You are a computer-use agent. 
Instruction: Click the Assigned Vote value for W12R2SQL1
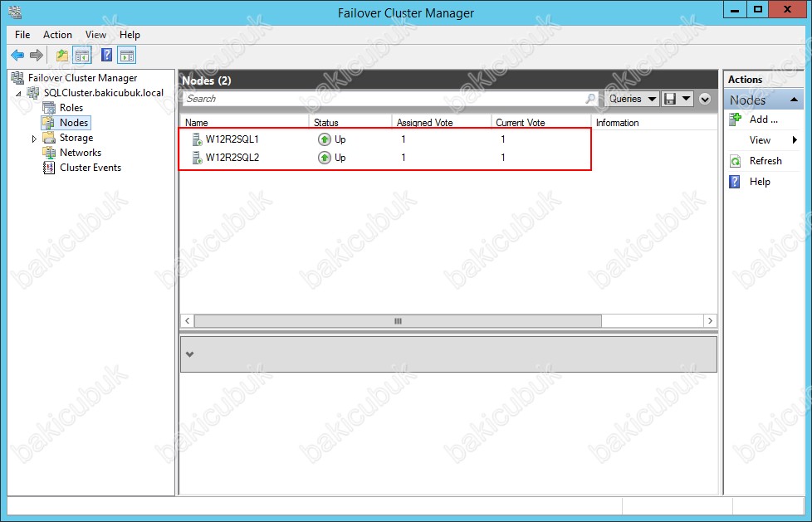click(404, 139)
